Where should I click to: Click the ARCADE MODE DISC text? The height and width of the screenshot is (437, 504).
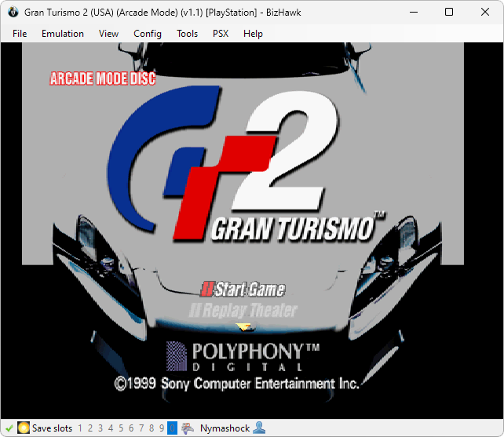(103, 78)
